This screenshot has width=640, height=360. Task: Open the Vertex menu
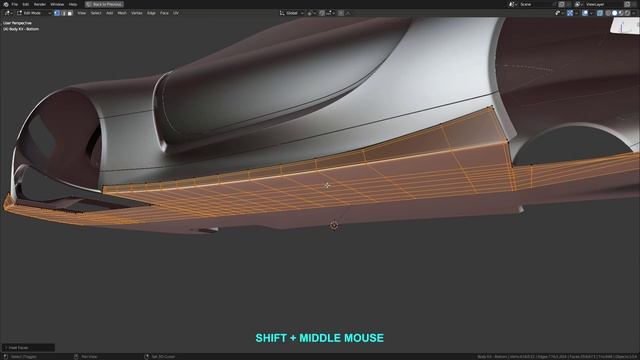pyautogui.click(x=137, y=13)
